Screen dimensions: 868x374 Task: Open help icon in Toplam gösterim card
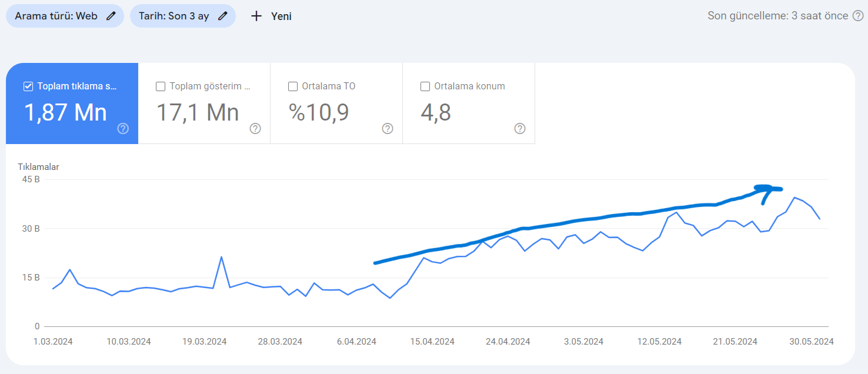[255, 128]
